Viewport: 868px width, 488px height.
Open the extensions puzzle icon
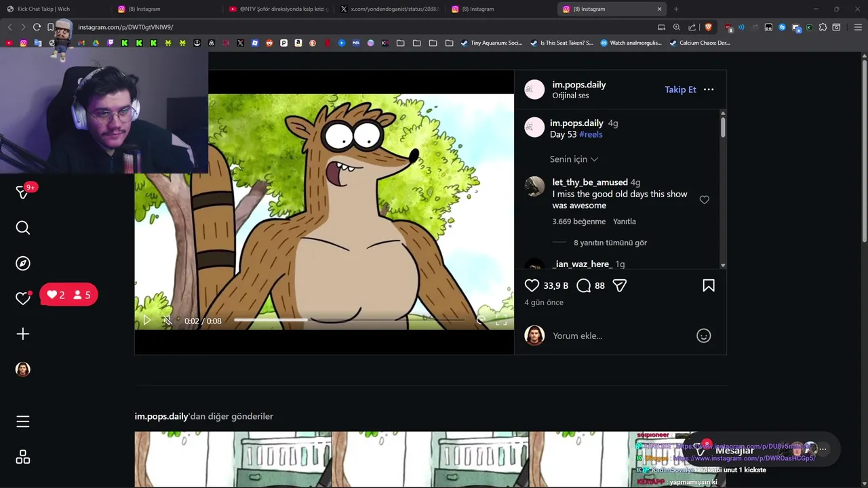(823, 27)
